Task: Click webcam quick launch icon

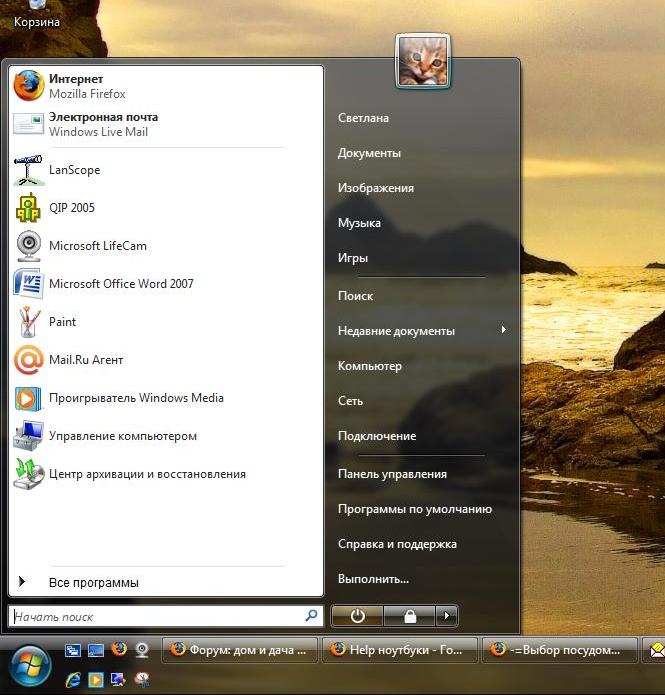Action: [x=142, y=650]
